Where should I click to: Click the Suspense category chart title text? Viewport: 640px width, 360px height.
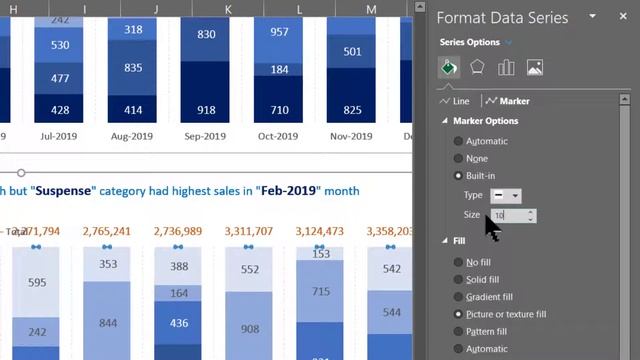click(x=180, y=191)
